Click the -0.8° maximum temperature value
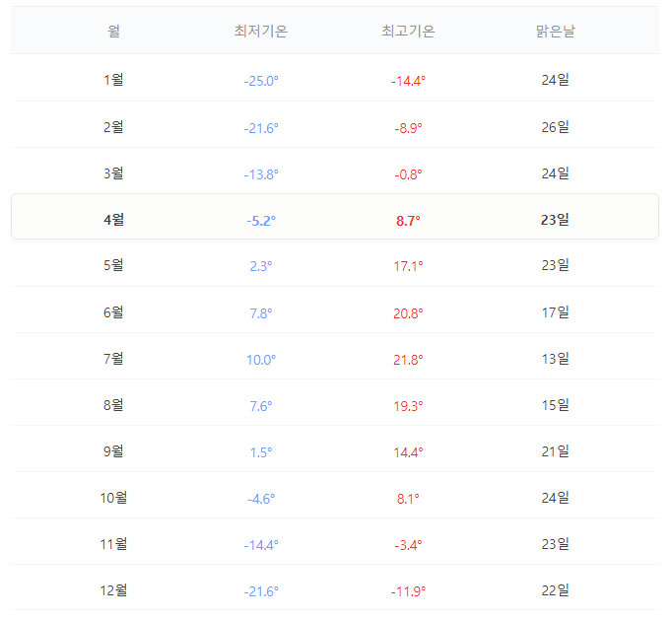This screenshot has width=672, height=619. [x=408, y=174]
